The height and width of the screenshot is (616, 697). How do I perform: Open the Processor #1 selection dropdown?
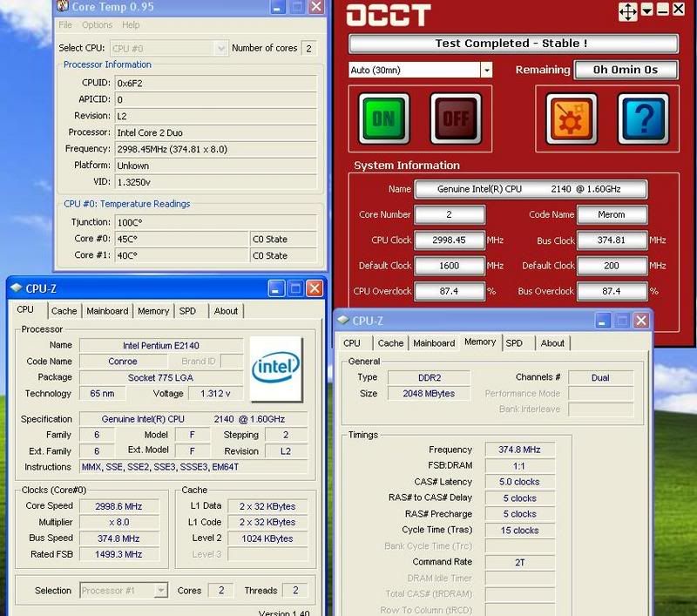click(x=160, y=590)
